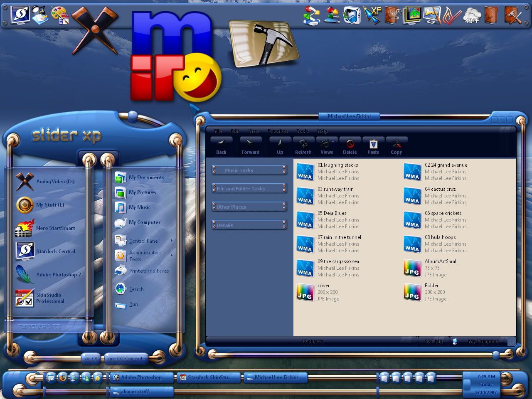
Task: Switch to Michael Lee Firkins taskbar button
Action: click(x=276, y=377)
